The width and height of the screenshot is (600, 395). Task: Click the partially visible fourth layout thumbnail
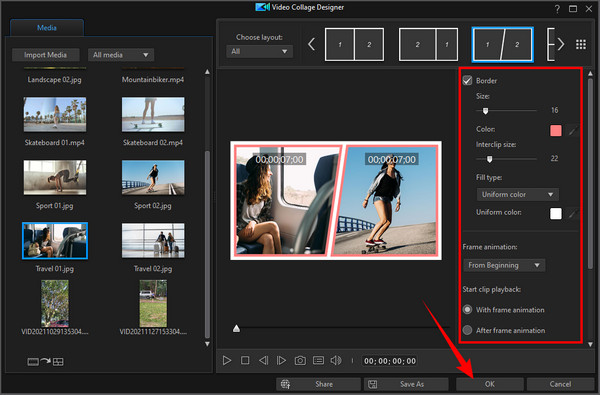click(550, 44)
